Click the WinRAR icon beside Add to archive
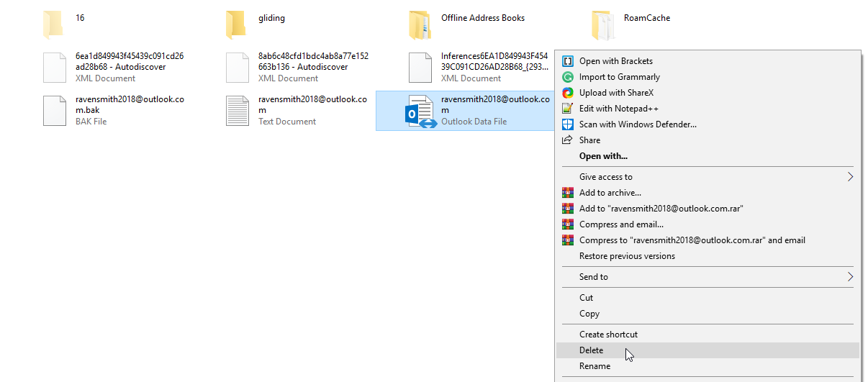The image size is (868, 382). pos(567,193)
